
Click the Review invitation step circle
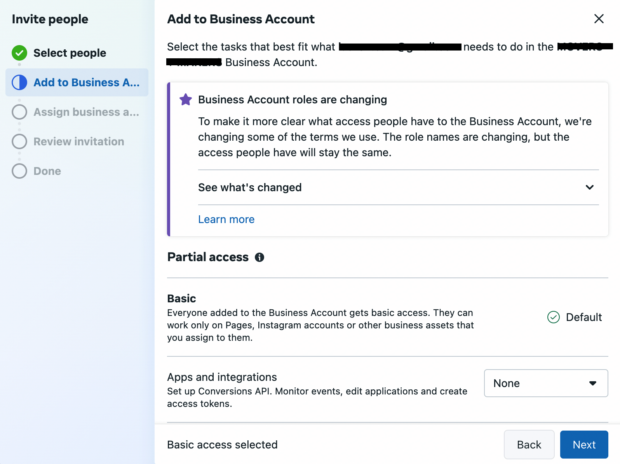coord(19,142)
